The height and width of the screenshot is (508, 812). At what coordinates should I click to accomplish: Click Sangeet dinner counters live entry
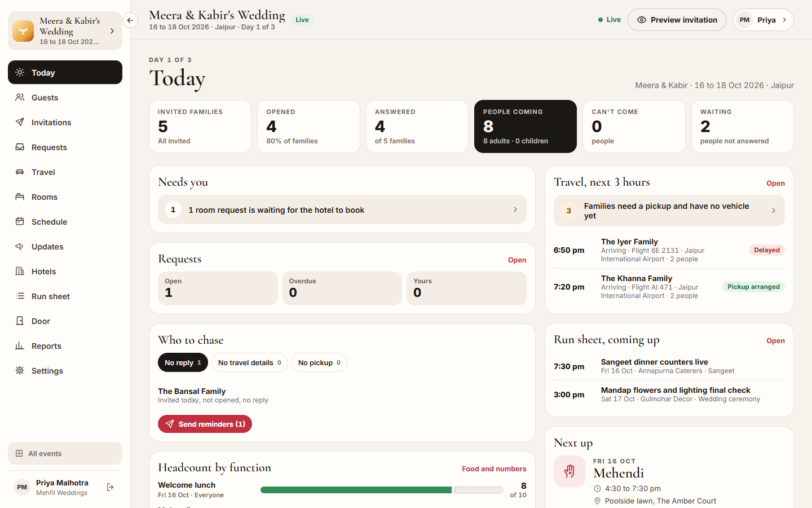coord(669,366)
